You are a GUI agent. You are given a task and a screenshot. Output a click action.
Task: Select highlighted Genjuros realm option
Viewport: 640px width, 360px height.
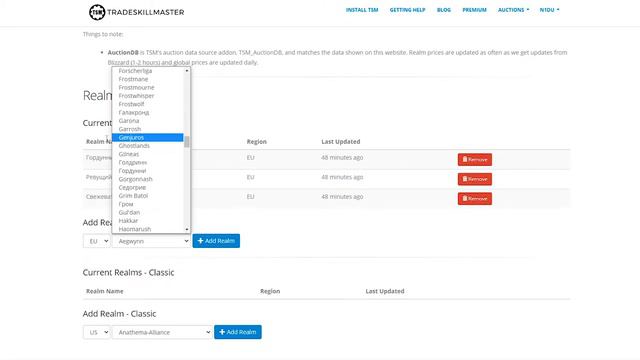click(147, 138)
